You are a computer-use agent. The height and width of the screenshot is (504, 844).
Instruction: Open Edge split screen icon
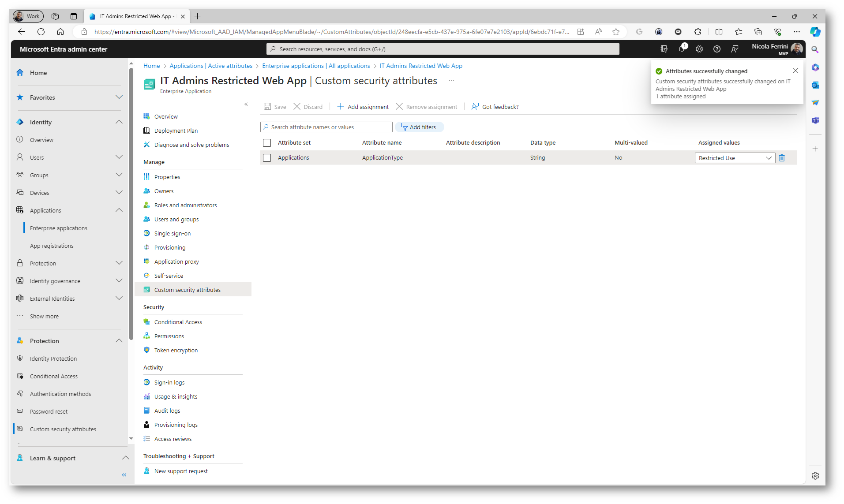719,32
